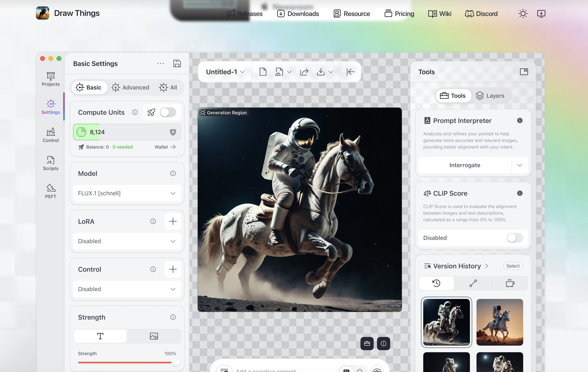Expand the Interrogate options chevron
588x372 pixels.
[520, 165]
